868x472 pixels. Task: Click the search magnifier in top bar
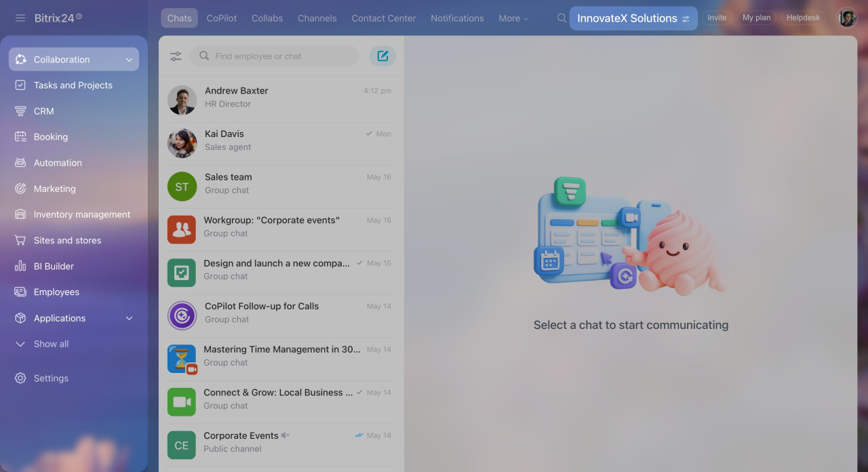coord(561,18)
